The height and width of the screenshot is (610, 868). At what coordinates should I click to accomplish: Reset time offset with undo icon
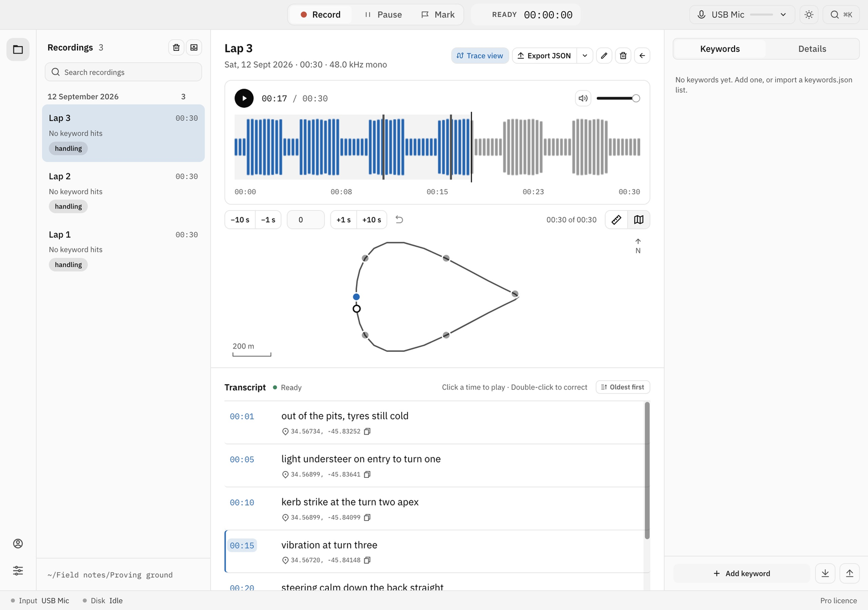[x=399, y=220]
